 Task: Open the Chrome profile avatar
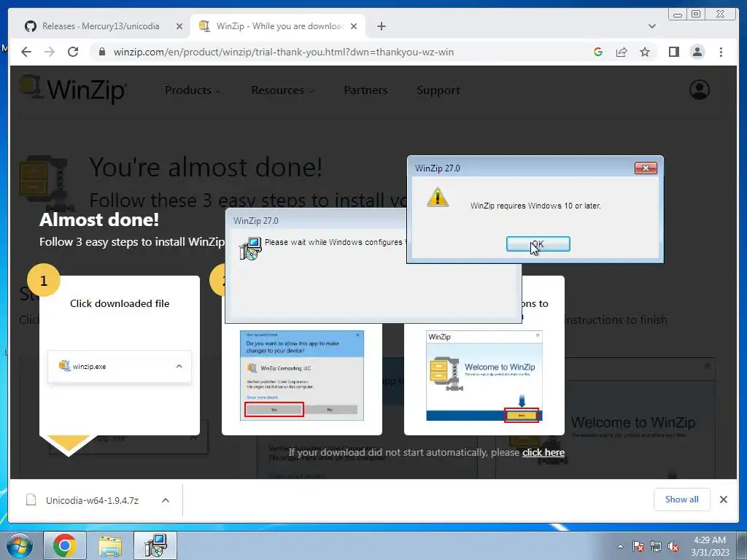[697, 52]
